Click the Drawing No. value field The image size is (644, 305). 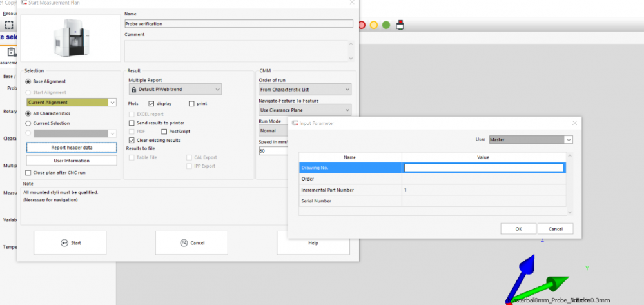pos(483,168)
